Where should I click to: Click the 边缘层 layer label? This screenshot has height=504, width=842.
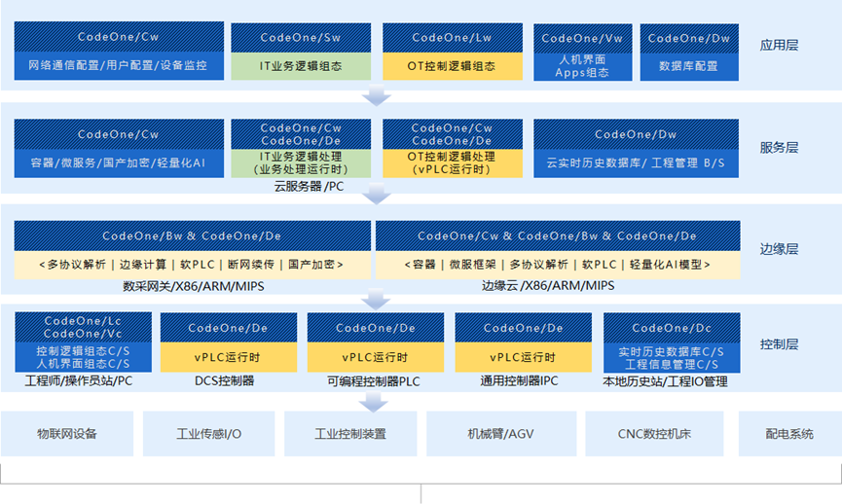[779, 249]
